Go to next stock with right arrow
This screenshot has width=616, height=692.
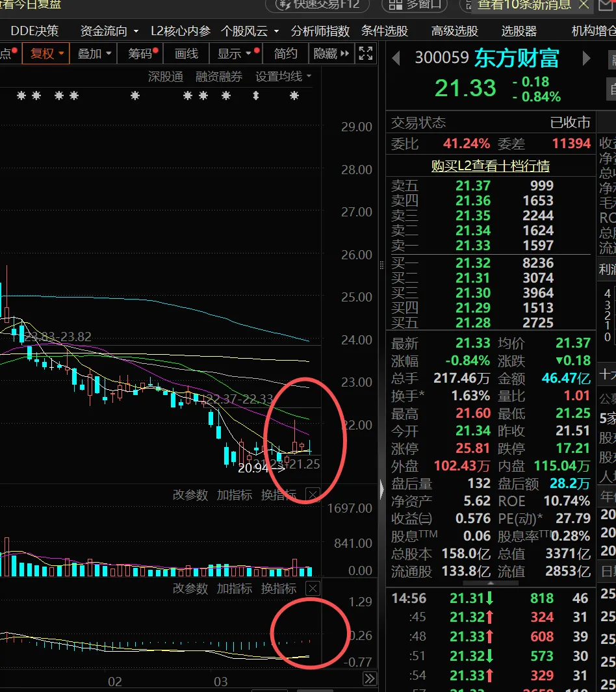pyautogui.click(x=587, y=58)
